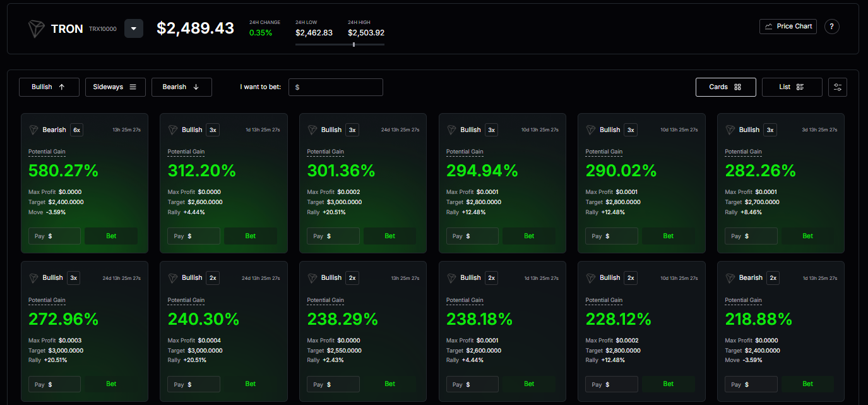The height and width of the screenshot is (405, 868).
Task: Click TRON icon on the 301.36% card
Action: point(312,130)
